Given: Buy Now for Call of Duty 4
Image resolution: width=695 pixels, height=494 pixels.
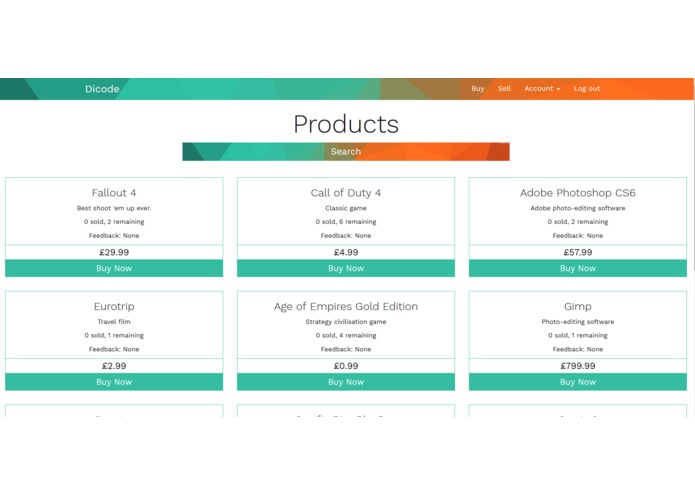Looking at the screenshot, I should [x=346, y=268].
